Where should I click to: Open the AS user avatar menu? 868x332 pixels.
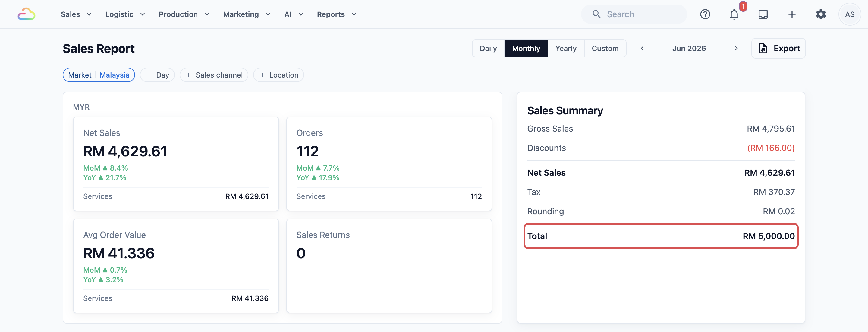point(850,14)
